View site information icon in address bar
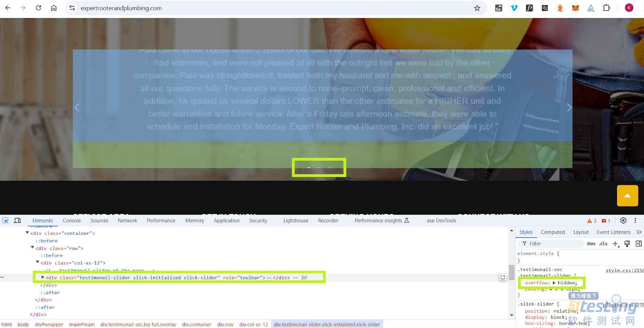Screen dimensions: 644x328 [72, 8]
